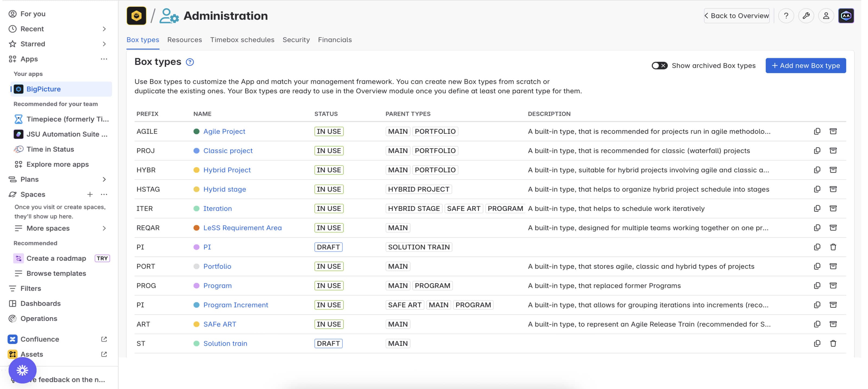Archive the Classic project box type

[833, 151]
